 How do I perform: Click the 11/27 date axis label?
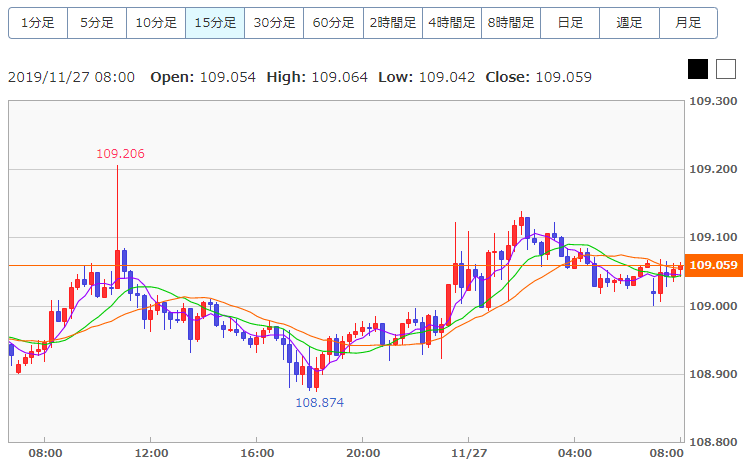coord(469,453)
